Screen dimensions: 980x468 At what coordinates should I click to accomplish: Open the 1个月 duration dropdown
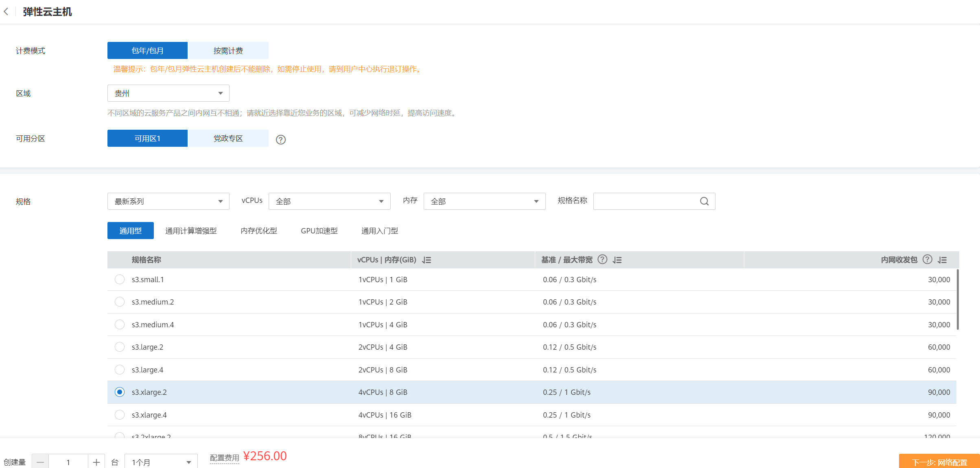pos(161,462)
